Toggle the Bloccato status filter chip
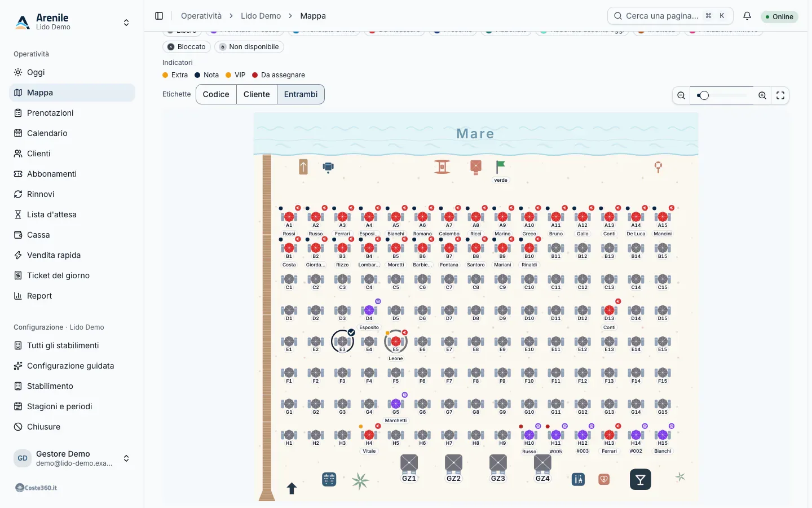 tap(187, 47)
